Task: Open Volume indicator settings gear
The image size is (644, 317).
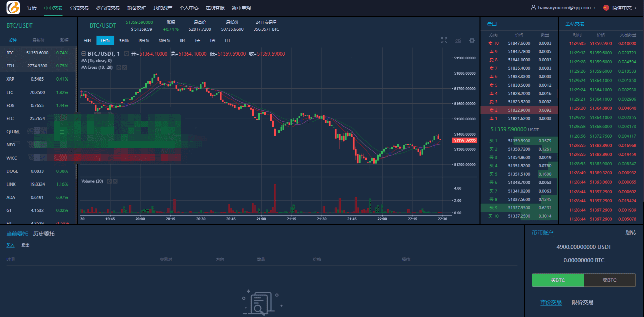Action: point(109,181)
